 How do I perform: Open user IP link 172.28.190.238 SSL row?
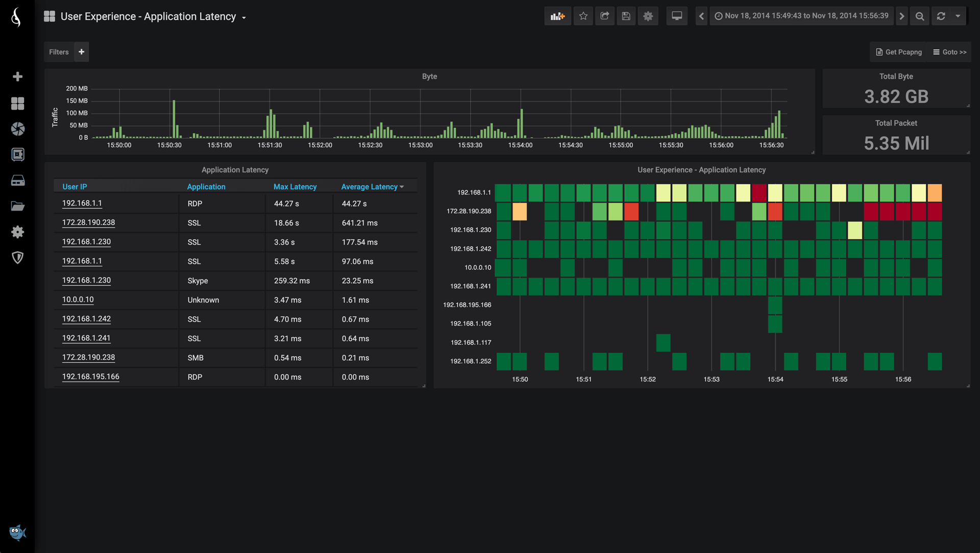[88, 222]
